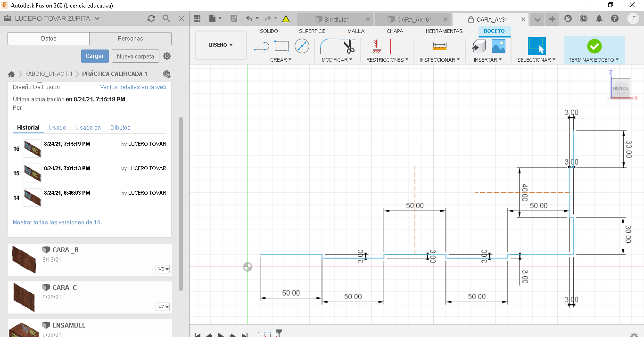644x337 pixels.
Task: Expand the DISEÑO workspace dropdown
Action: pos(221,45)
